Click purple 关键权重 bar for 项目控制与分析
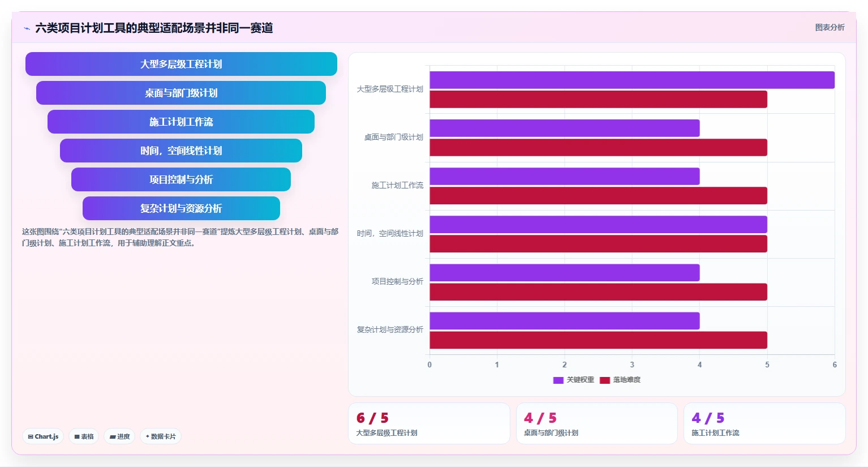868x467 pixels. tap(565, 272)
